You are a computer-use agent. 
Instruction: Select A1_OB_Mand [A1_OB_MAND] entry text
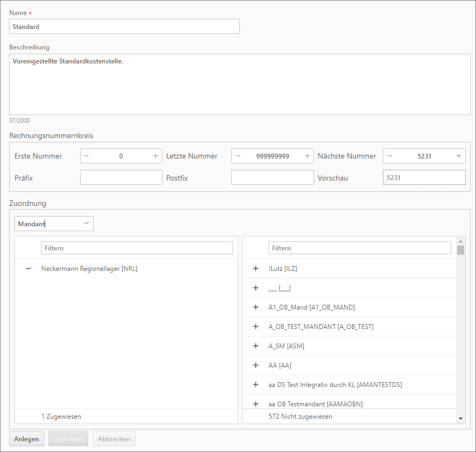tap(311, 307)
